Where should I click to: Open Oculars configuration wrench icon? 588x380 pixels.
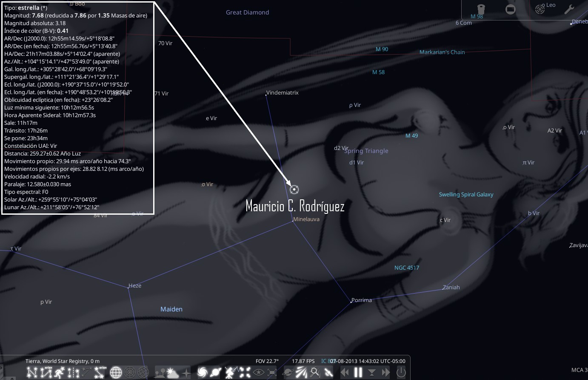pos(569,9)
